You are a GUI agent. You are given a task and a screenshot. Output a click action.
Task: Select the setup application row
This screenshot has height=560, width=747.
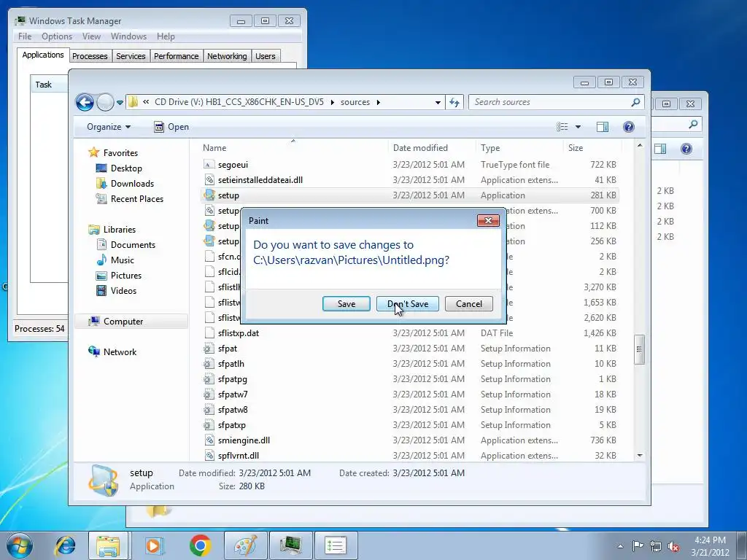[x=410, y=195]
